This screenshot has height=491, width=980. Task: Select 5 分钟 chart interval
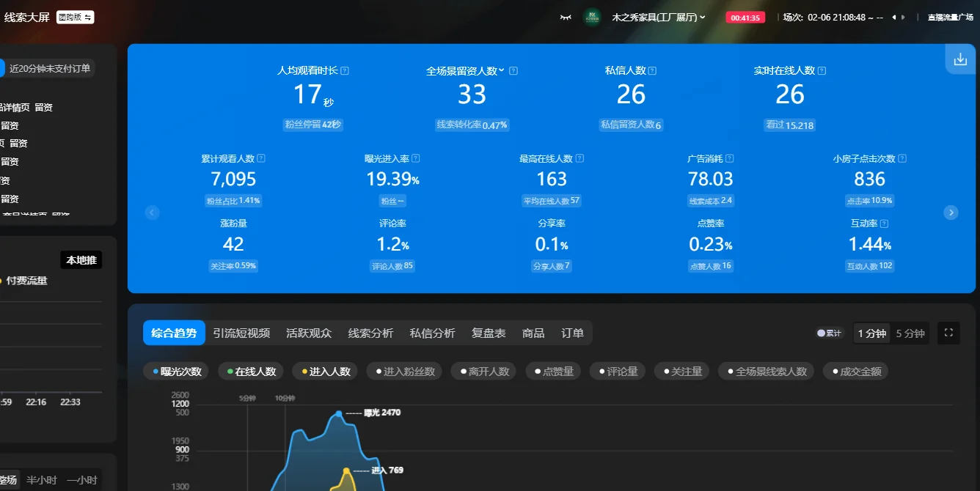910,333
